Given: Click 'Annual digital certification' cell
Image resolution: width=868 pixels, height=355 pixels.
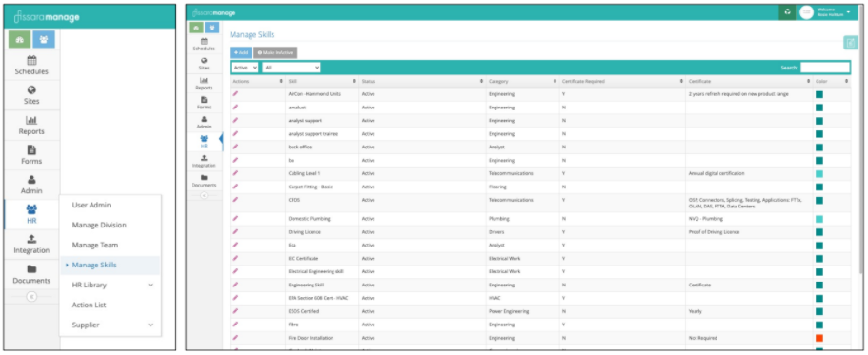Looking at the screenshot, I should coord(717,173).
